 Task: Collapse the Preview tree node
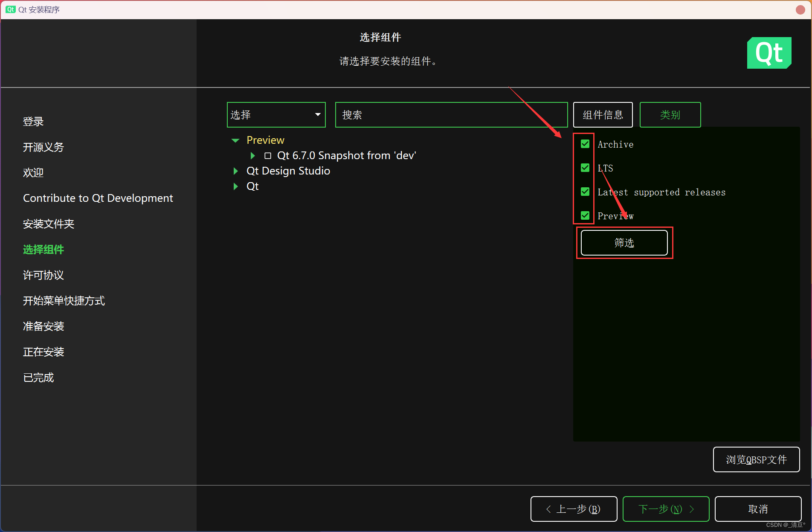coord(235,140)
